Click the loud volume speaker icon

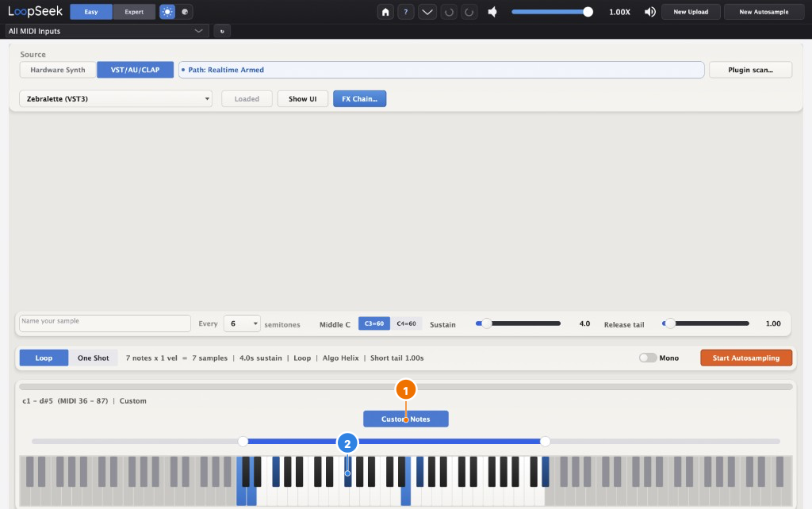(x=650, y=12)
